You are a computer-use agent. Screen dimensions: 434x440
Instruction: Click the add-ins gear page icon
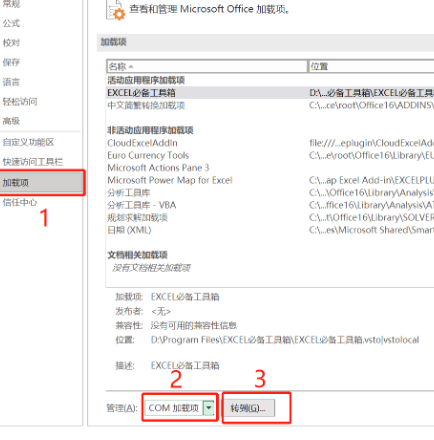(116, 10)
